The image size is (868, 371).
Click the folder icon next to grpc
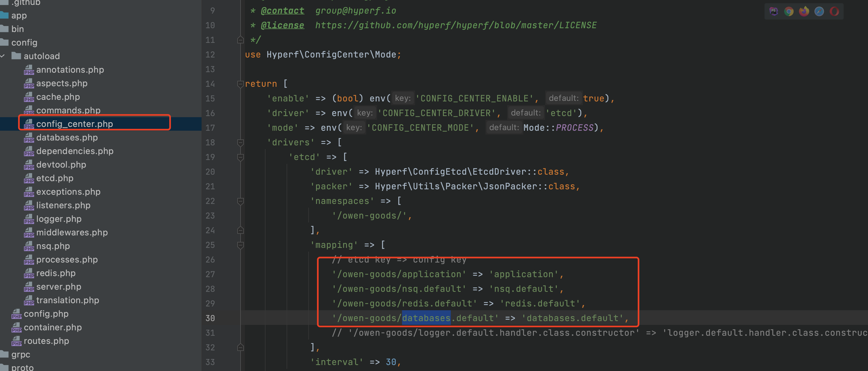(4, 354)
